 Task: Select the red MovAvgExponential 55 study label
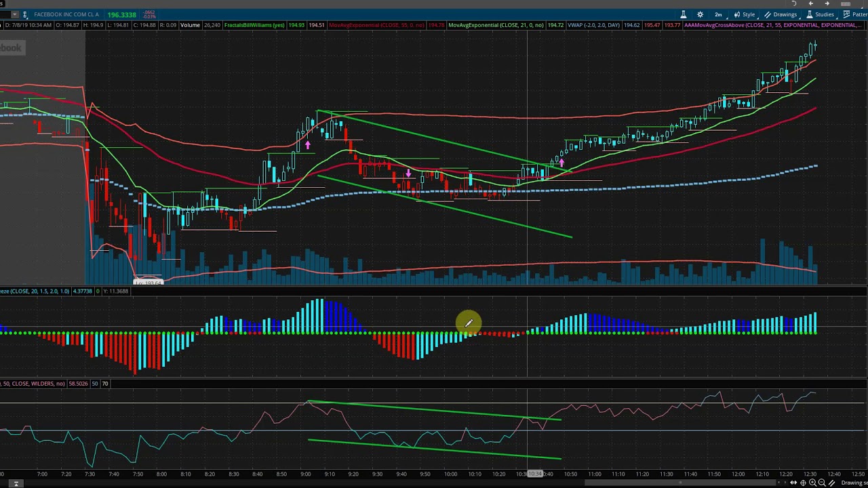pos(376,25)
